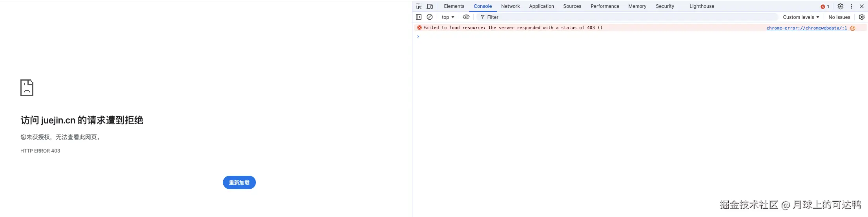
Task: Show the console sidebar panel
Action: pos(419,17)
